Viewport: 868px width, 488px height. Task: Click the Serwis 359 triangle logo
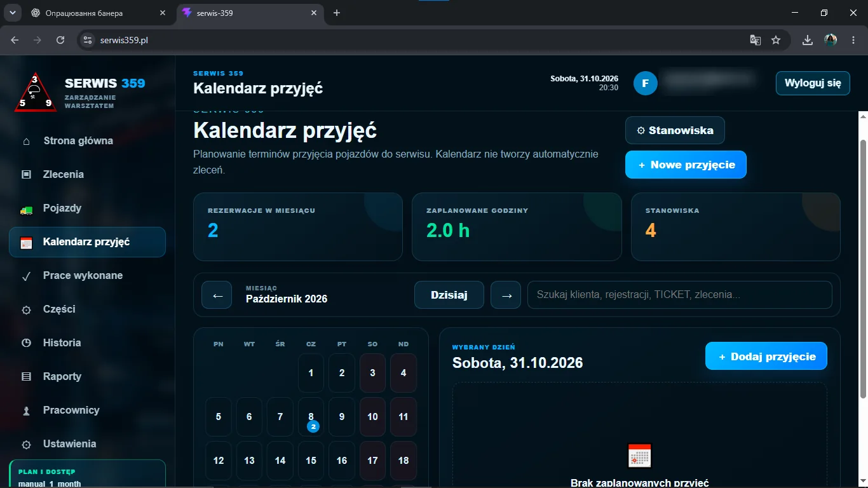[36, 91]
